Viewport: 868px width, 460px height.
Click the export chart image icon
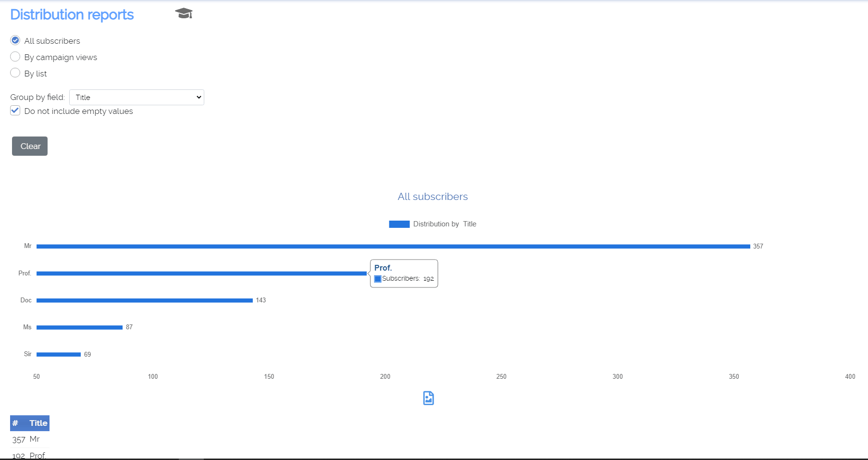[428, 398]
